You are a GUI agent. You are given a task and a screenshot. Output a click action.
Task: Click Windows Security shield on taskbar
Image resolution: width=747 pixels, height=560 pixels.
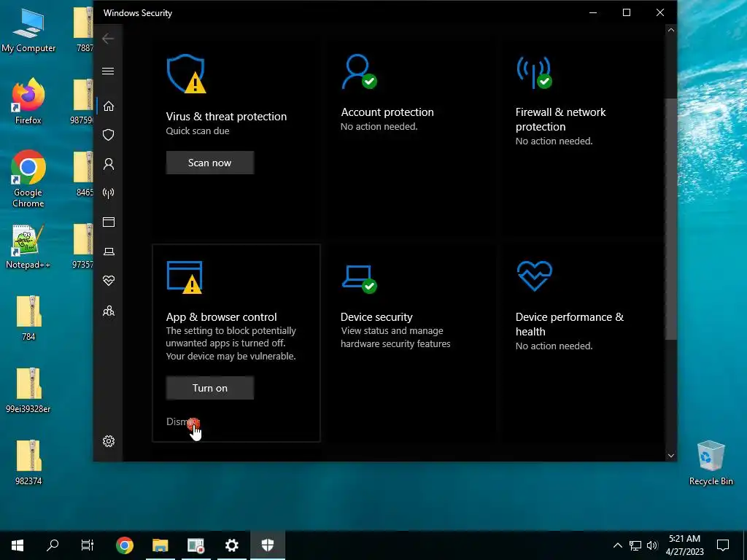[x=267, y=545]
